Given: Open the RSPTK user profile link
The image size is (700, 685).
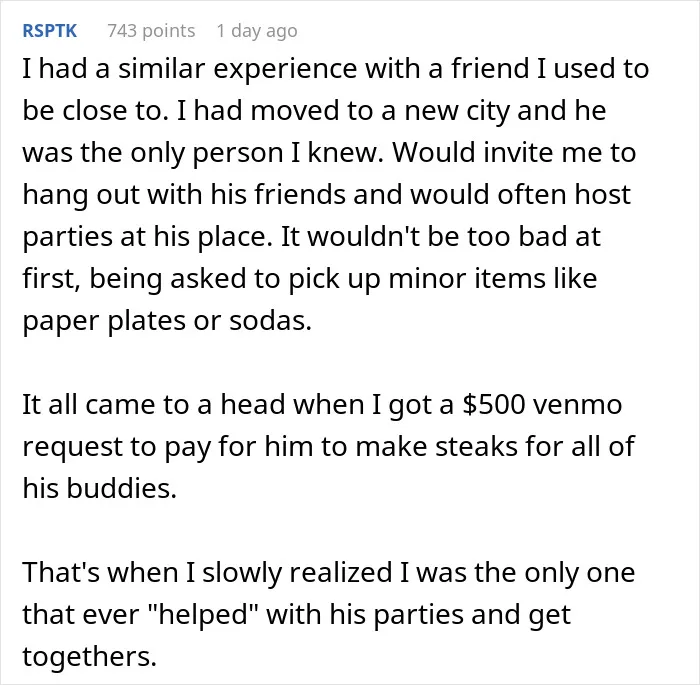Looking at the screenshot, I should coord(50,31).
